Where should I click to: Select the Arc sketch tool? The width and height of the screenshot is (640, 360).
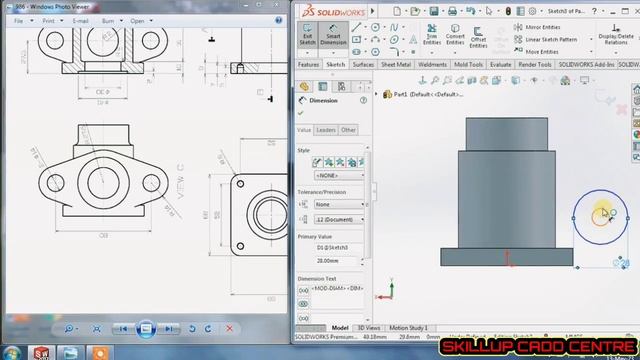(x=375, y=40)
